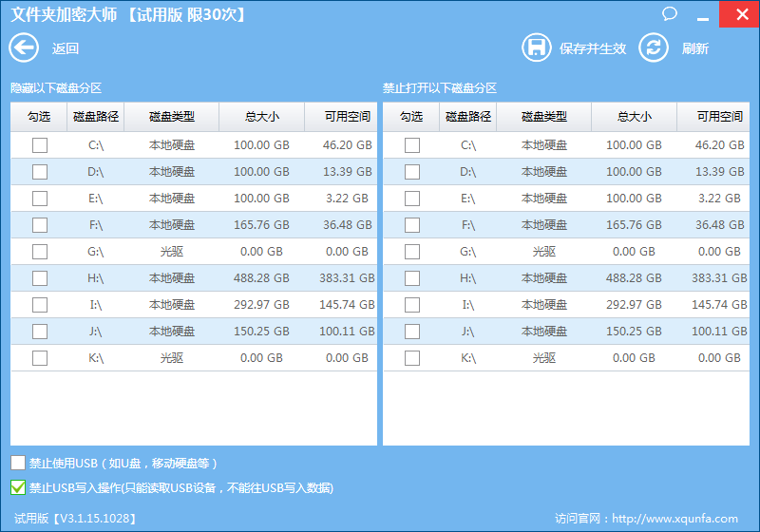The image size is (760, 532).
Task: Click 总大小 header in the block-open table
Action: 634,117
